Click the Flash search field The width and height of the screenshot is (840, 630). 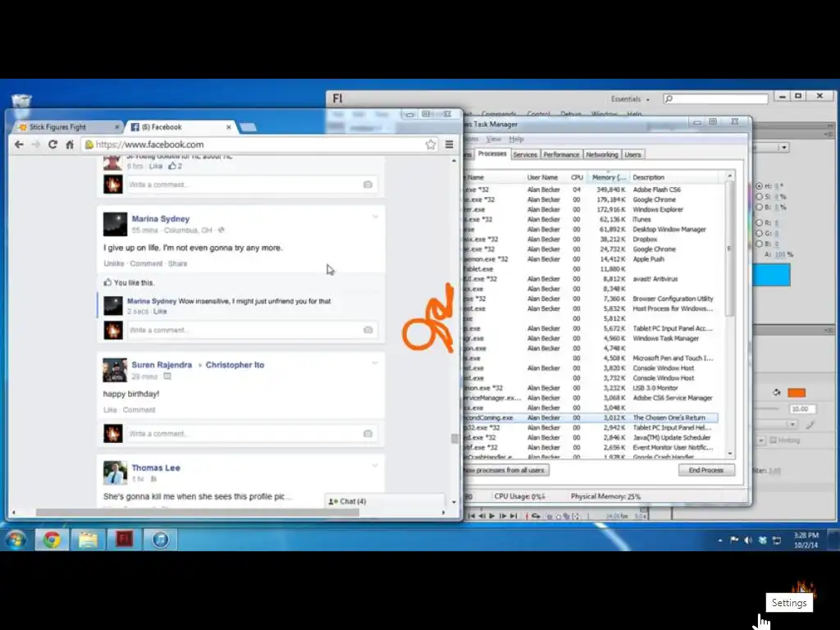pos(715,98)
